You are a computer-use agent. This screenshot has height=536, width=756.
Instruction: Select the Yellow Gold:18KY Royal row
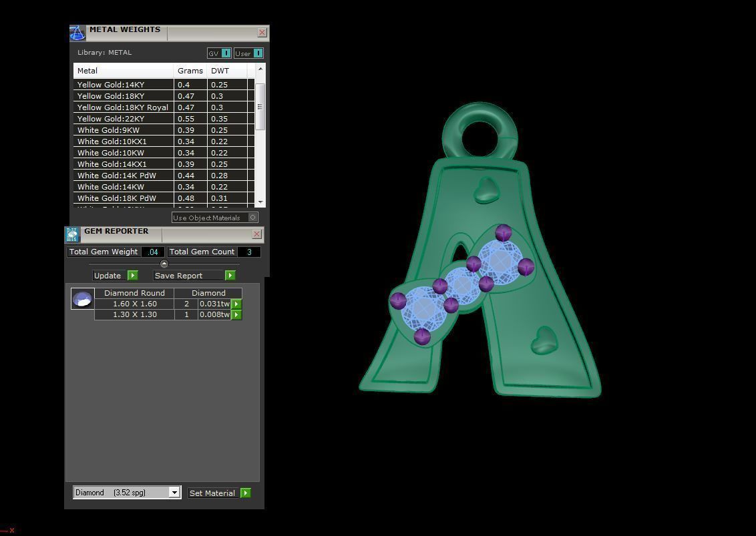tap(164, 107)
